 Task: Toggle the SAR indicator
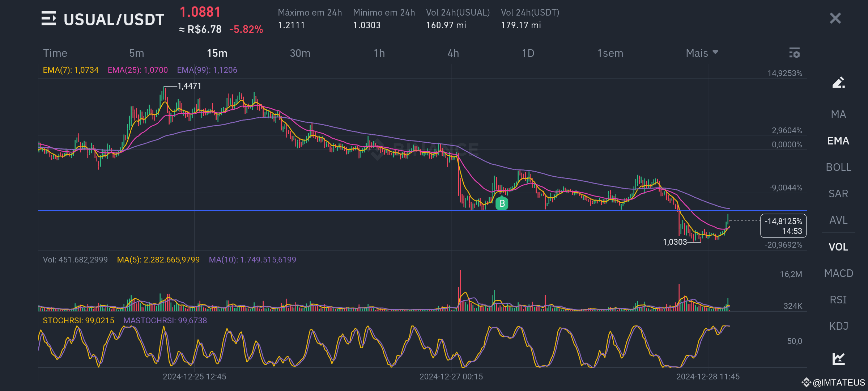click(838, 194)
